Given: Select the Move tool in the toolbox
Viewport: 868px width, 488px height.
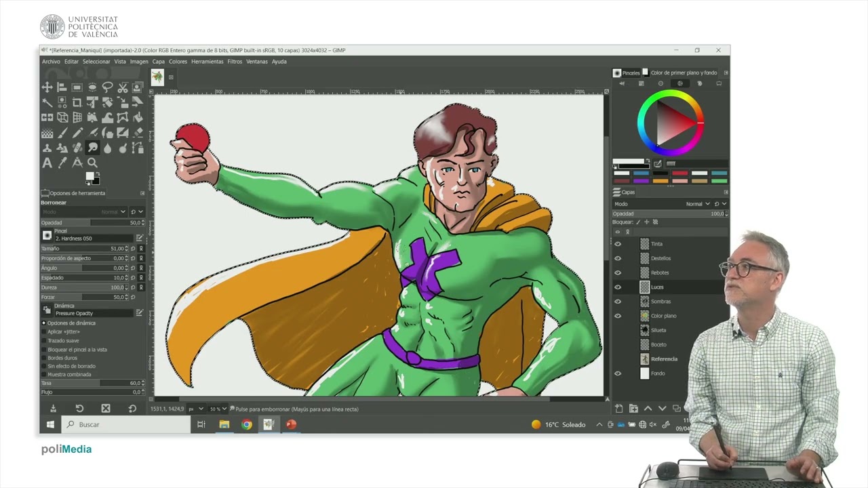Looking at the screenshot, I should click(47, 87).
